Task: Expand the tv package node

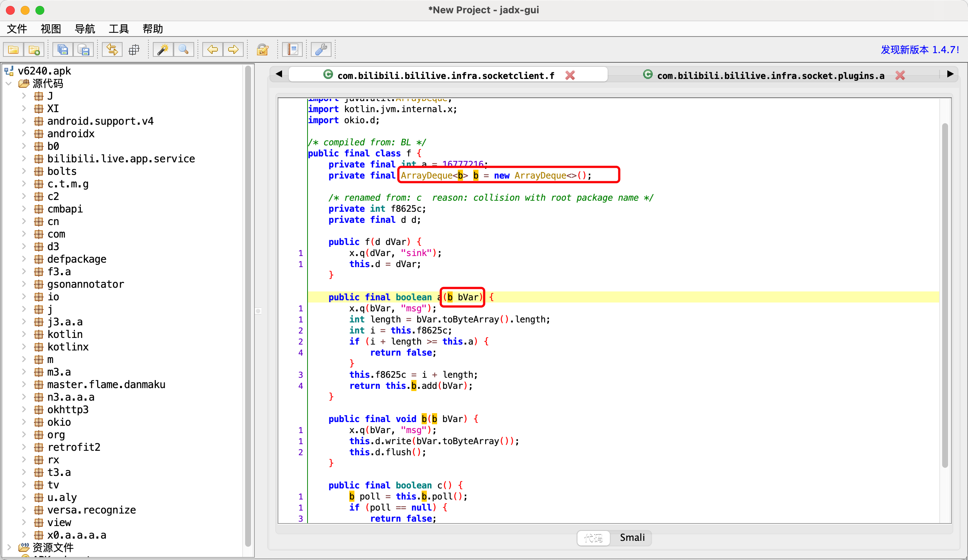Action: pyautogui.click(x=24, y=485)
